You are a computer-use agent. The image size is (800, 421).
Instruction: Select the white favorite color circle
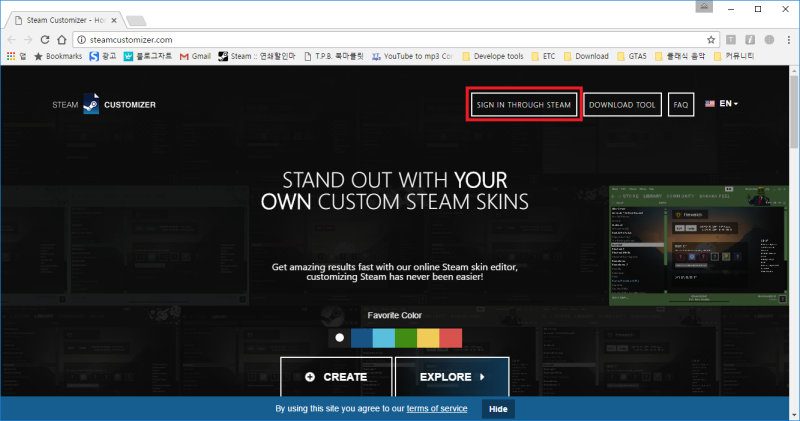(x=339, y=338)
